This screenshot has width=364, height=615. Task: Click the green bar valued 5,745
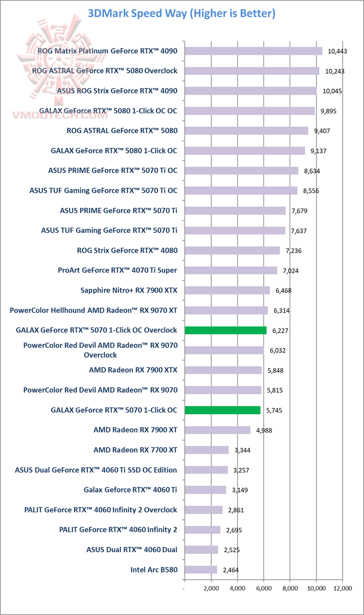(x=223, y=410)
